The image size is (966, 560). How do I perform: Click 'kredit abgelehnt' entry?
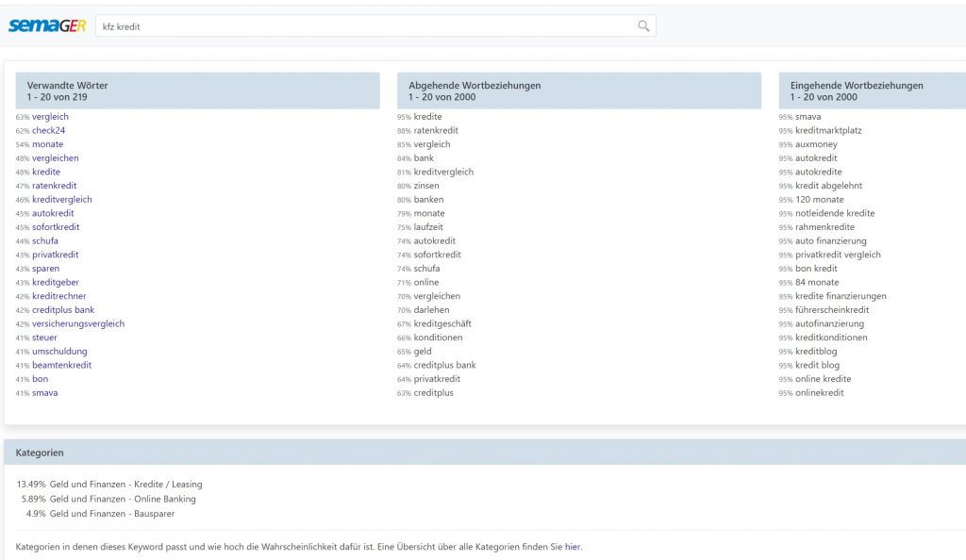click(828, 185)
